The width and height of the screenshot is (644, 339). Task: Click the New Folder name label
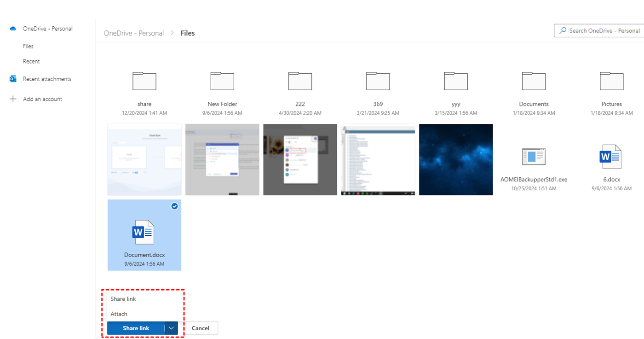222,104
